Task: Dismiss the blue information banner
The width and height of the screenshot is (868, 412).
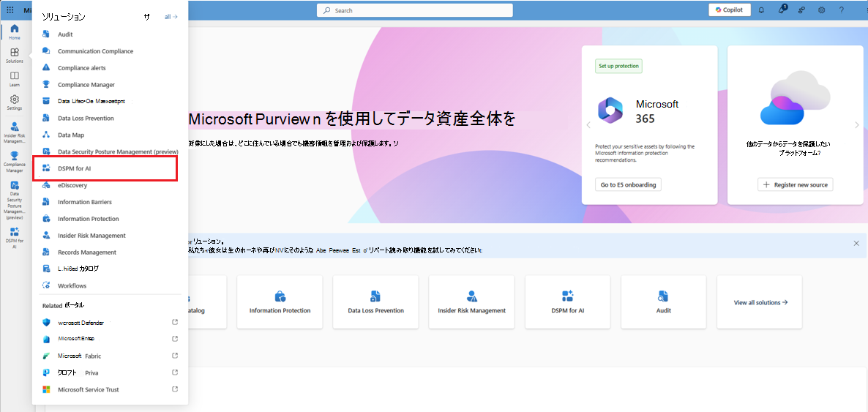Action: (x=856, y=243)
